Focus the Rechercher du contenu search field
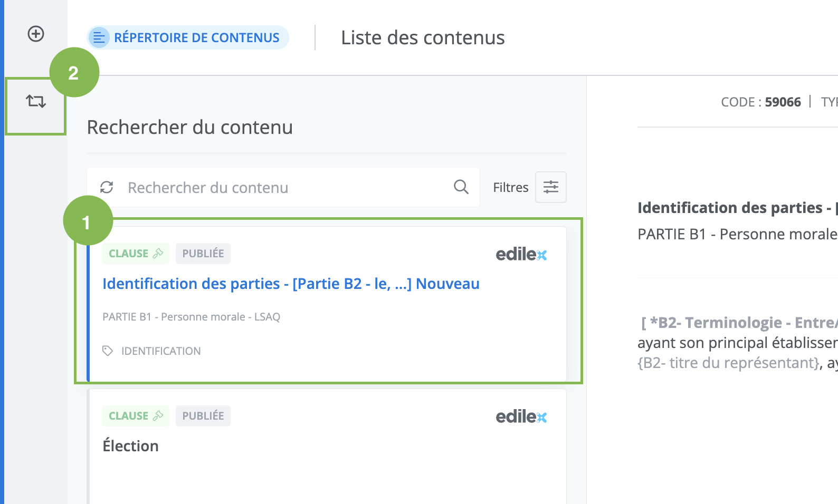Screen dimensions: 838x504 [285, 188]
